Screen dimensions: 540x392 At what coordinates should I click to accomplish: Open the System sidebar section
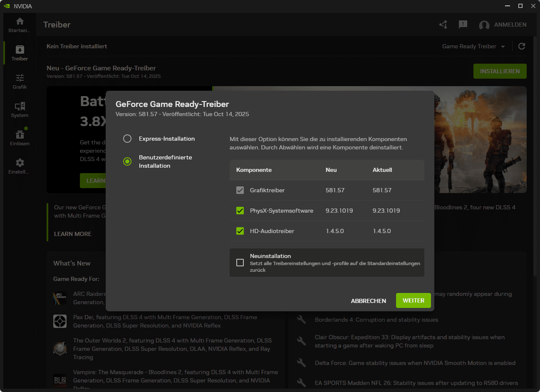tap(20, 109)
